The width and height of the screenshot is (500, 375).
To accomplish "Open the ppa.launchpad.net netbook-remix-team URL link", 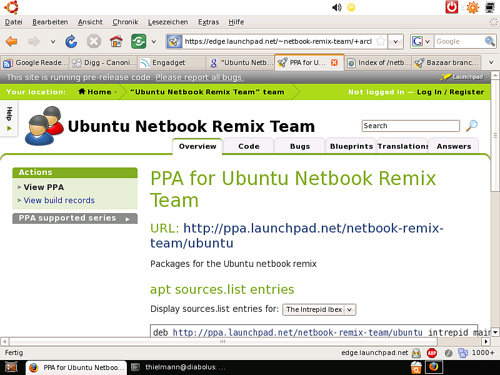I will coord(297,236).
